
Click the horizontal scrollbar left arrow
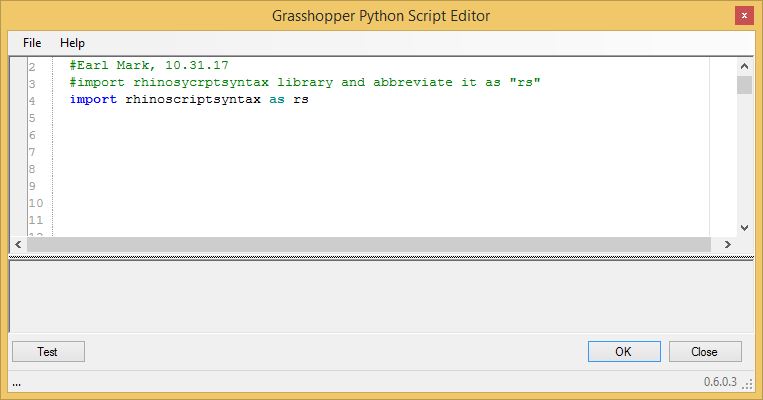click(18, 244)
